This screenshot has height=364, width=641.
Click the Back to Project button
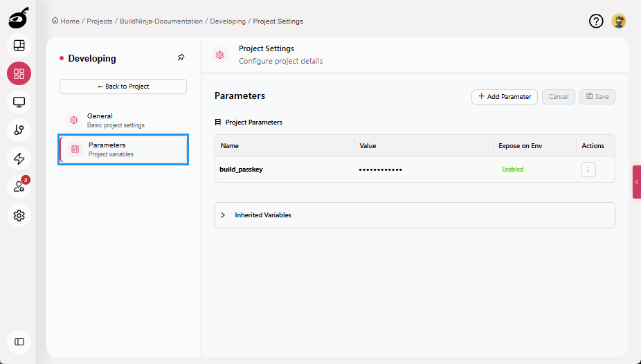point(123,87)
